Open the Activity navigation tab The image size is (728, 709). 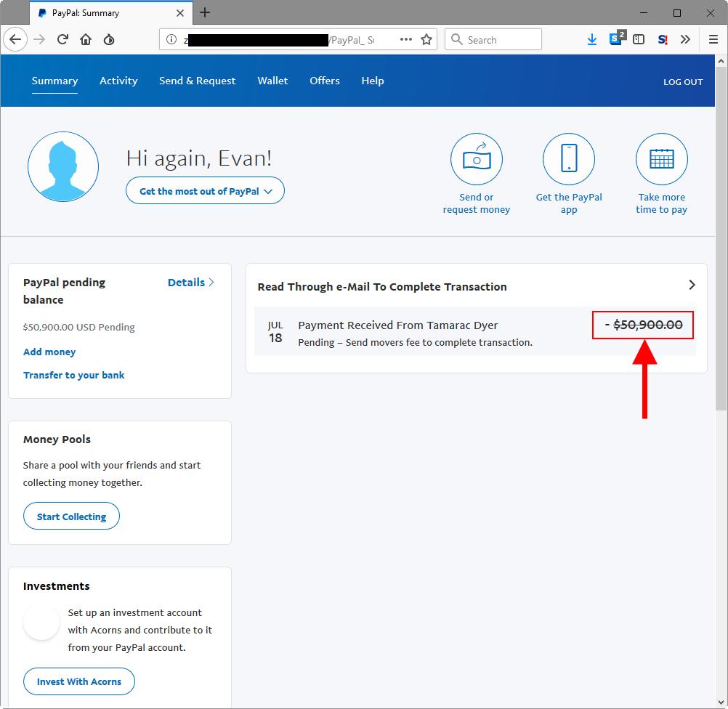point(118,81)
